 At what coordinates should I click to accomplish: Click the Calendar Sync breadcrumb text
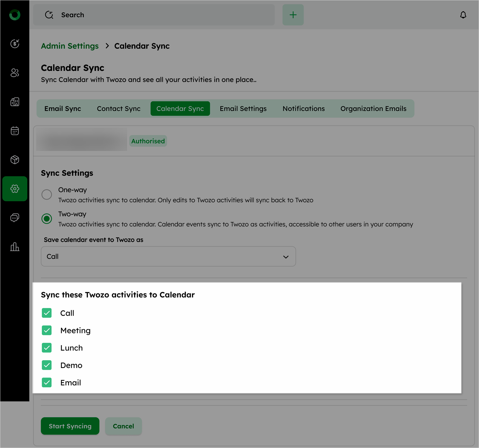[x=142, y=46]
